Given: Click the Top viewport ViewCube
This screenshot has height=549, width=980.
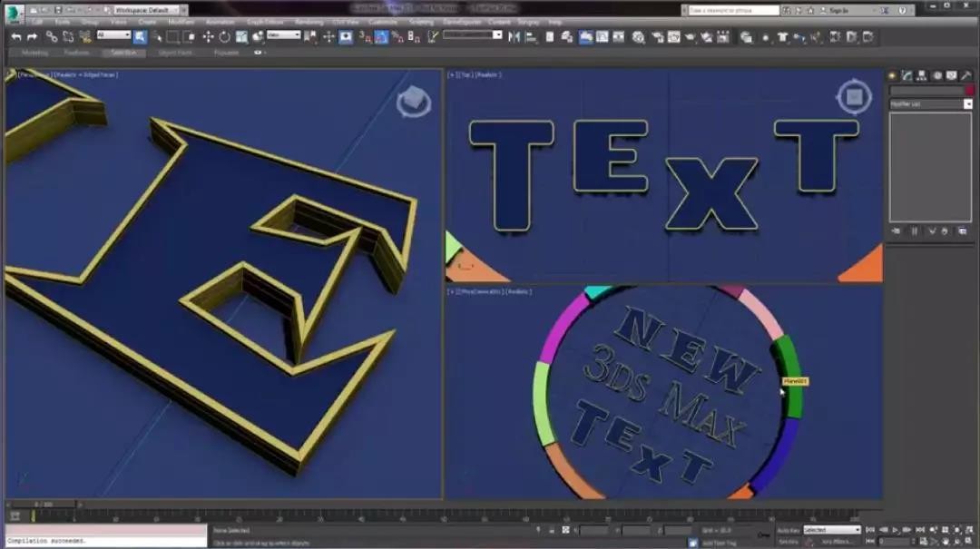Looking at the screenshot, I should [854, 97].
